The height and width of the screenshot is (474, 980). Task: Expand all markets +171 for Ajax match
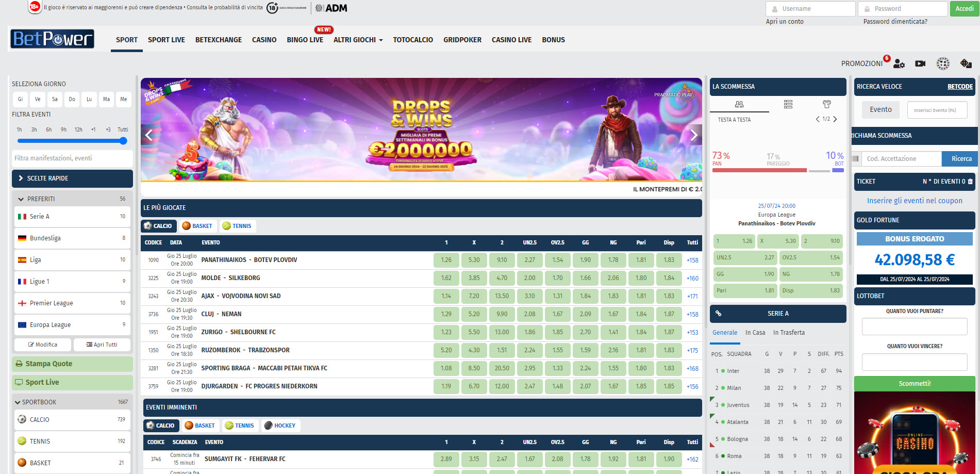[692, 296]
